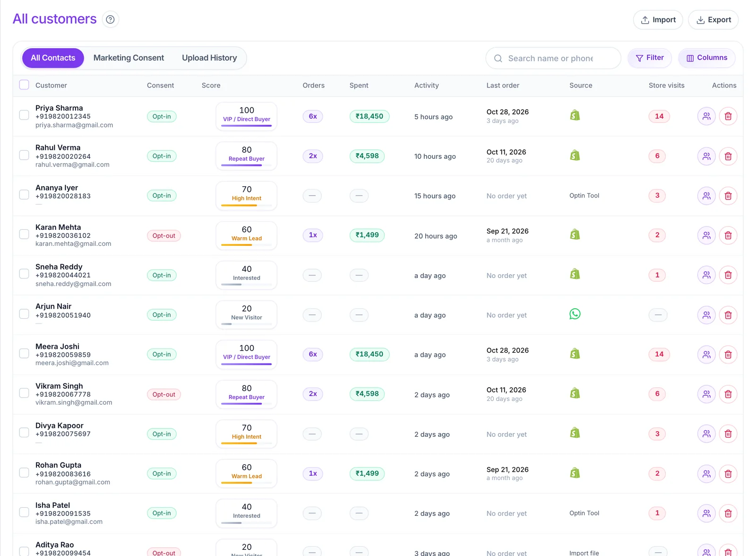Delete Divya Kapoor with trash icon
This screenshot has height=556, width=756.
click(728, 434)
